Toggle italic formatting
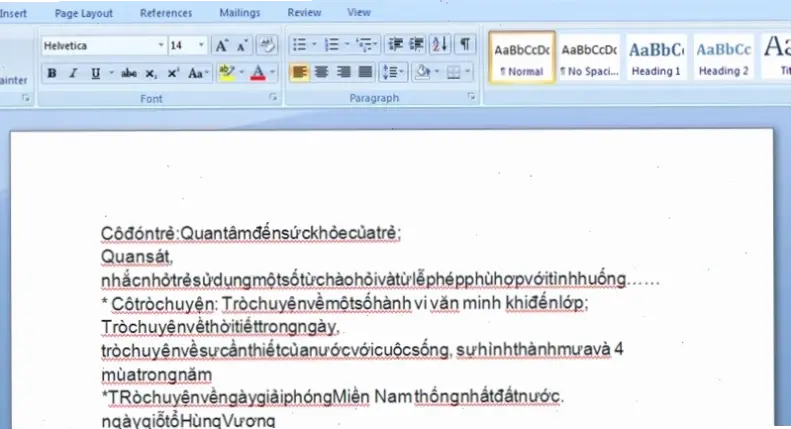The width and height of the screenshot is (791, 429). [x=72, y=73]
